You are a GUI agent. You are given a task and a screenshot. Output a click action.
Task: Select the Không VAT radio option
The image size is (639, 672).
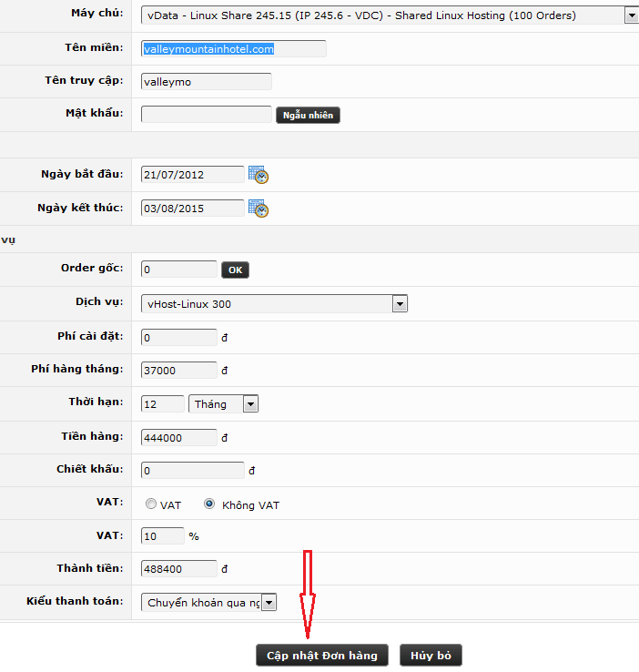pos(209,504)
